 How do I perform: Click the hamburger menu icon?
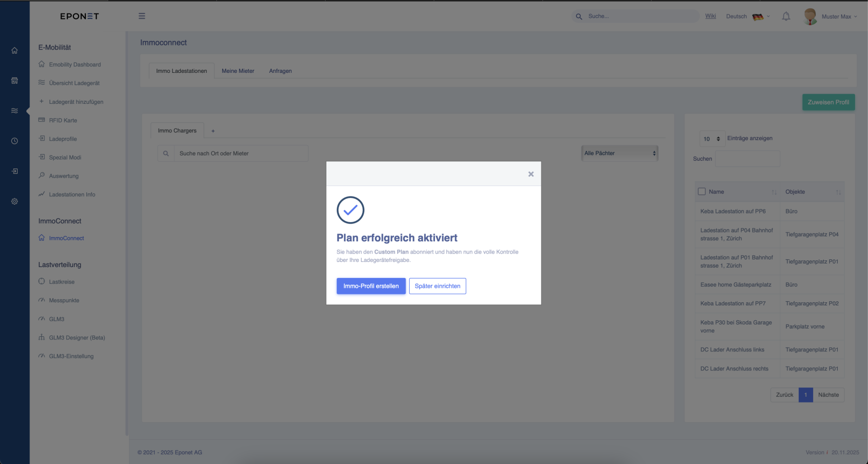(x=142, y=16)
